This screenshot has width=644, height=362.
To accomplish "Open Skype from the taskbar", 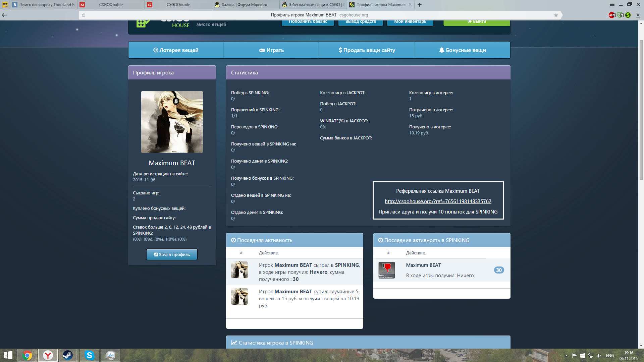I will pos(90,355).
